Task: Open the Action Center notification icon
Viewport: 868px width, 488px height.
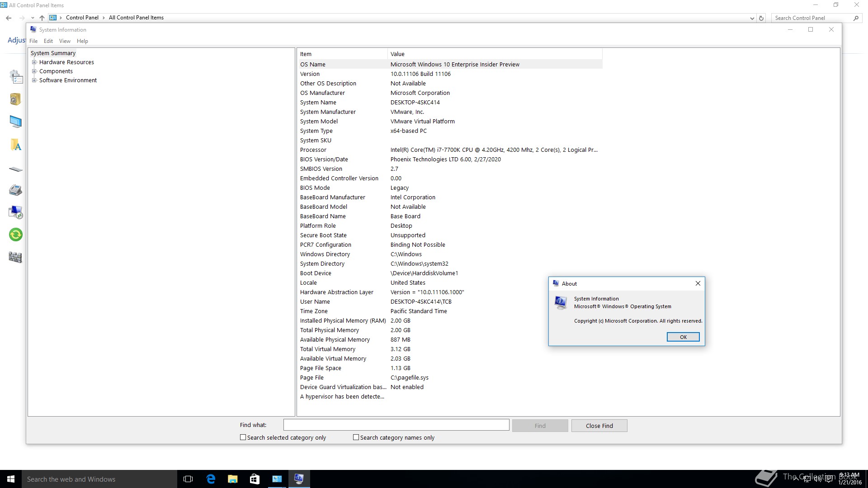Action: pos(829,479)
